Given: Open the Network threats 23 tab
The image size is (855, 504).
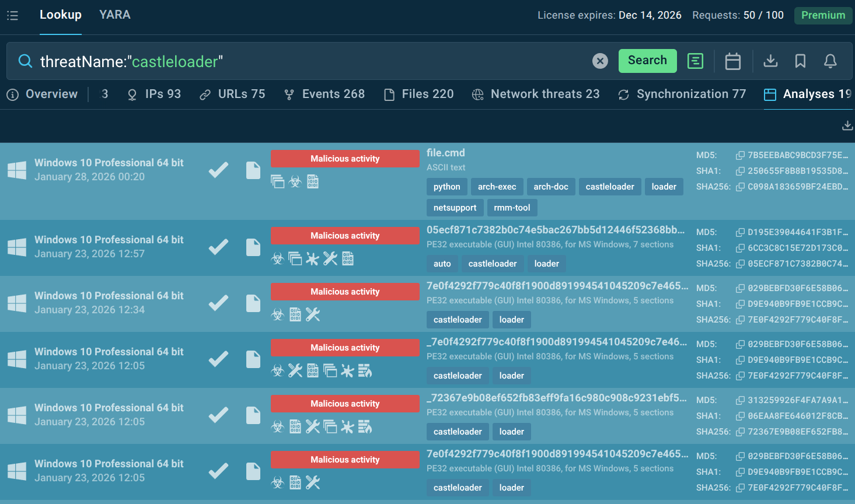Looking at the screenshot, I should 536,94.
